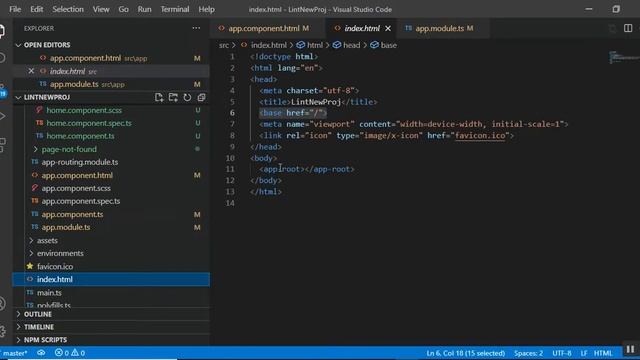
Task: Click line number 14 in gutter
Action: 230,203
